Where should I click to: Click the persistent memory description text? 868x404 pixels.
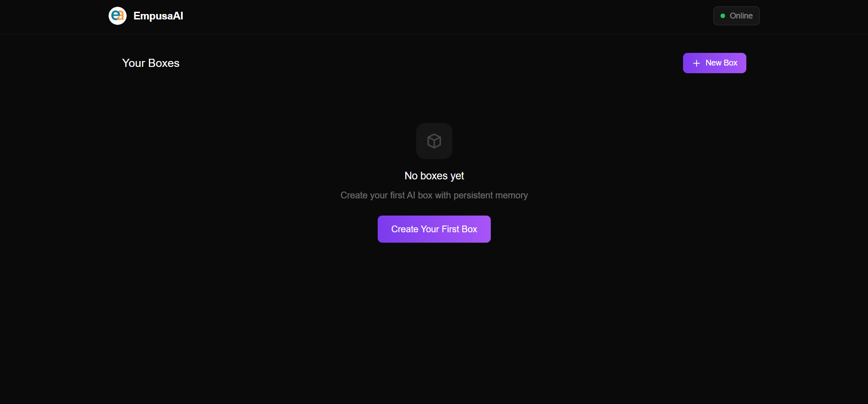pyautogui.click(x=434, y=195)
